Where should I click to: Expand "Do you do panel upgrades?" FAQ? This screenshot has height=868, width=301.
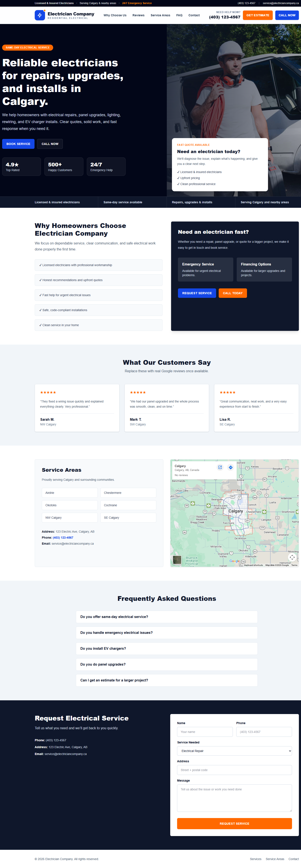pos(167,665)
